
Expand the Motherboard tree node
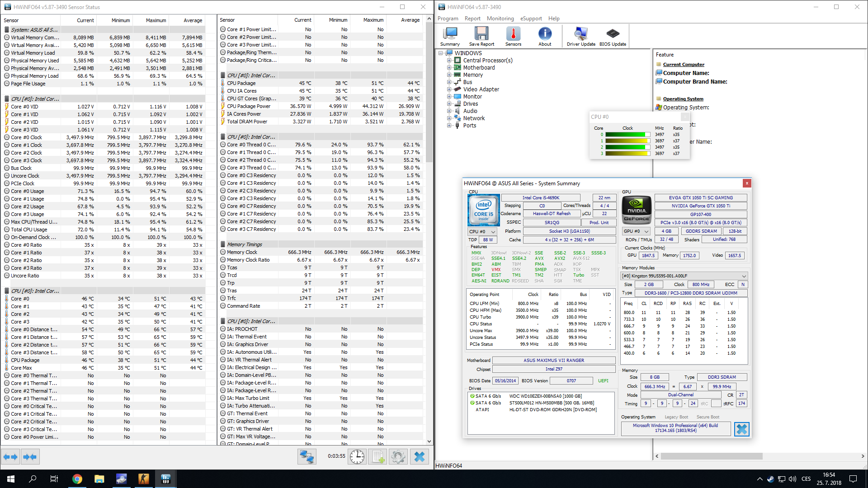(449, 68)
